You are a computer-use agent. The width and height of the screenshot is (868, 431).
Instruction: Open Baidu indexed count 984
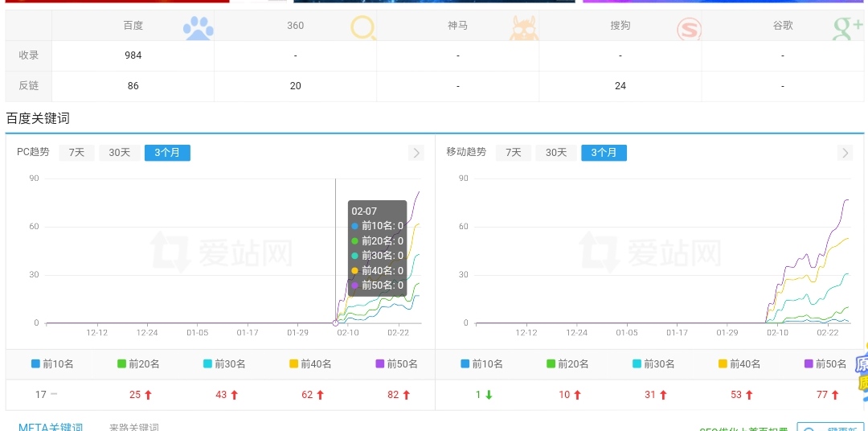pyautogui.click(x=133, y=55)
